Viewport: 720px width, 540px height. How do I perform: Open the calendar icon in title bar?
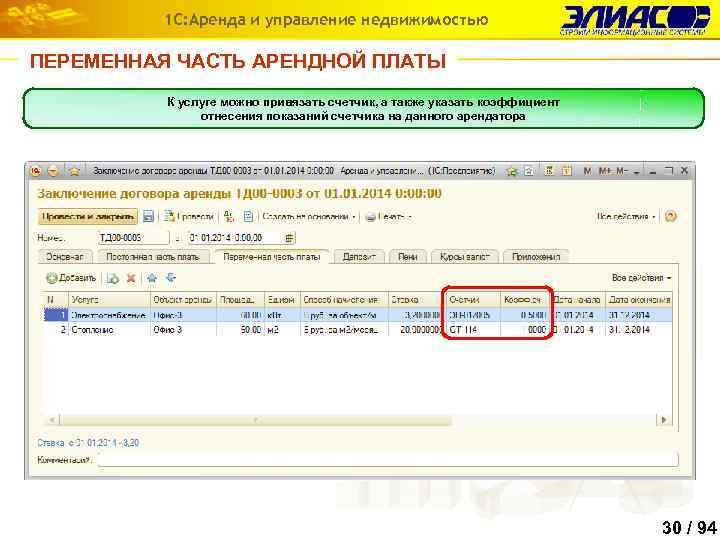tap(567, 171)
